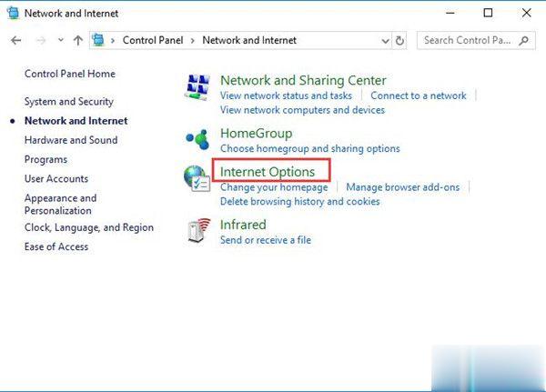
Task: Go to Control Panel Home
Action: (70, 74)
